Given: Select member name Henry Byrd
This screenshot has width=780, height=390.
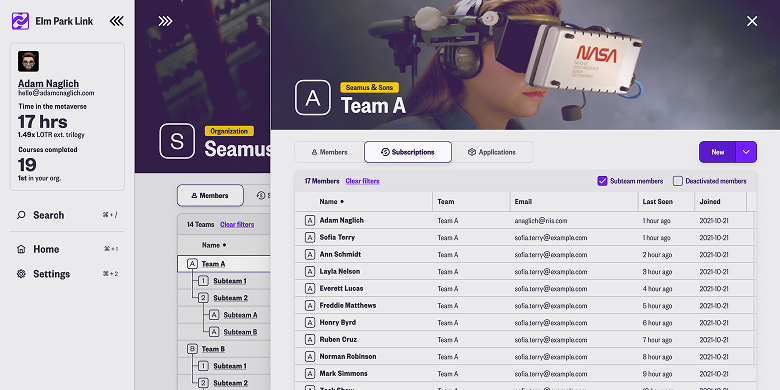Looking at the screenshot, I should click(x=337, y=322).
